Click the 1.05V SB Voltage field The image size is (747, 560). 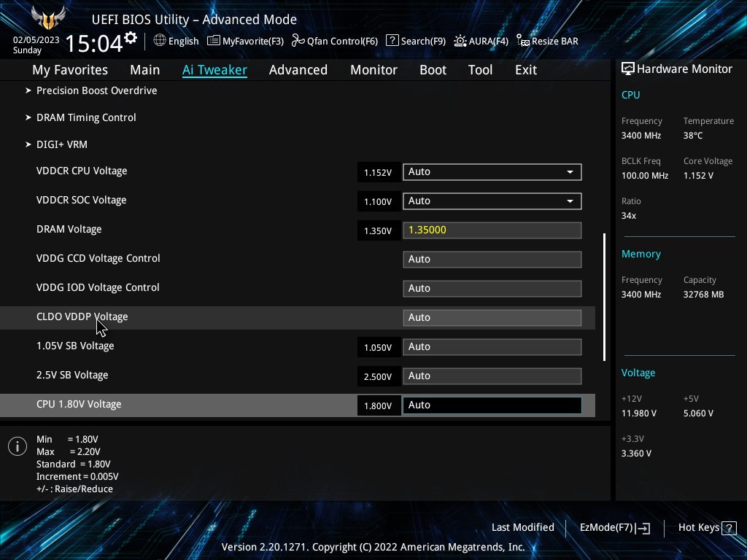(492, 347)
